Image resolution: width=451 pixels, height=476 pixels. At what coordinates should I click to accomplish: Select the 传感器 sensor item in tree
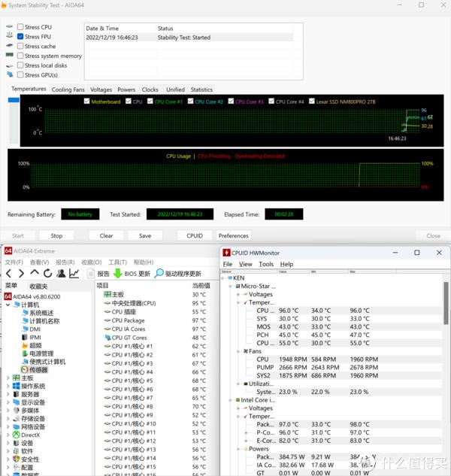(x=38, y=370)
